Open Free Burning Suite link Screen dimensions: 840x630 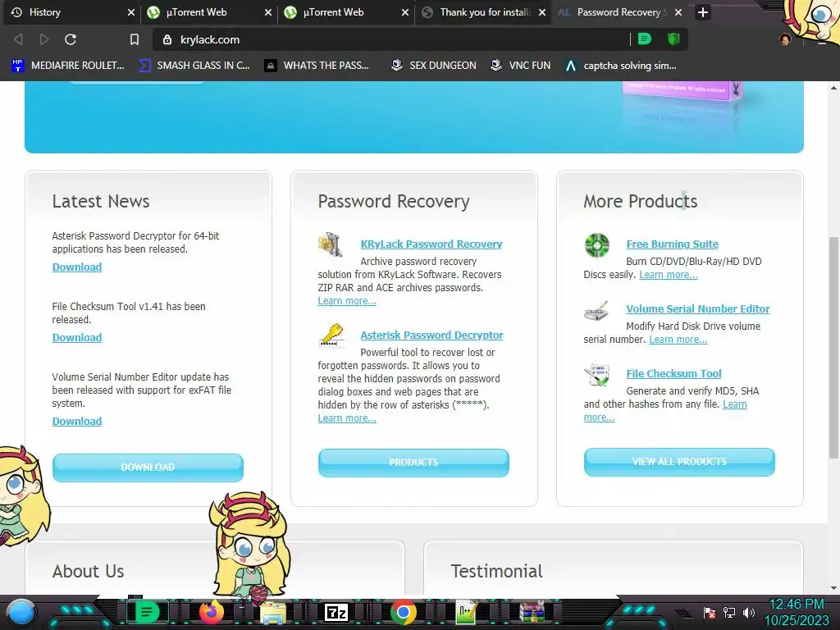click(673, 244)
